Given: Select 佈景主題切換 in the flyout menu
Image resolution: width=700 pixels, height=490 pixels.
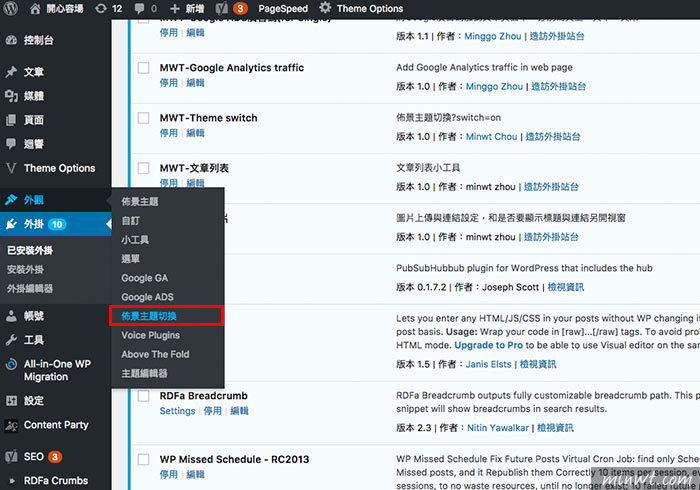Looking at the screenshot, I should coord(149,316).
